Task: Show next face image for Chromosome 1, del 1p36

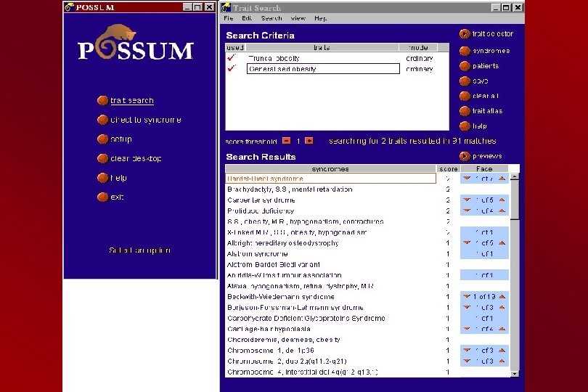Action: 502,351
